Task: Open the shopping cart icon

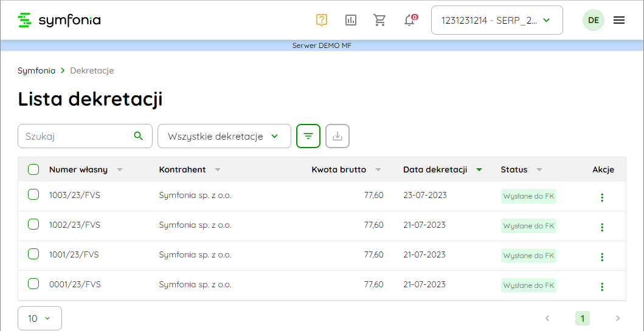Action: coord(379,20)
